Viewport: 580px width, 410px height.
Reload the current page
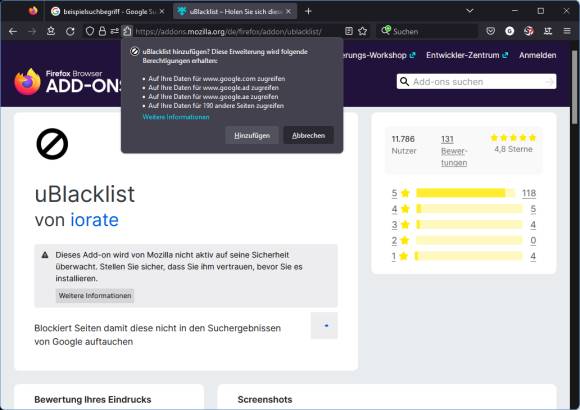click(x=70, y=31)
